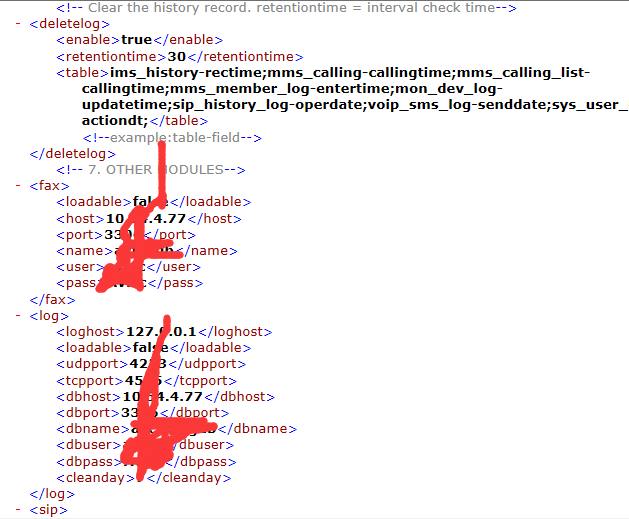Click the opening <fax> tag
This screenshot has height=519, width=629.
[x=49, y=186]
